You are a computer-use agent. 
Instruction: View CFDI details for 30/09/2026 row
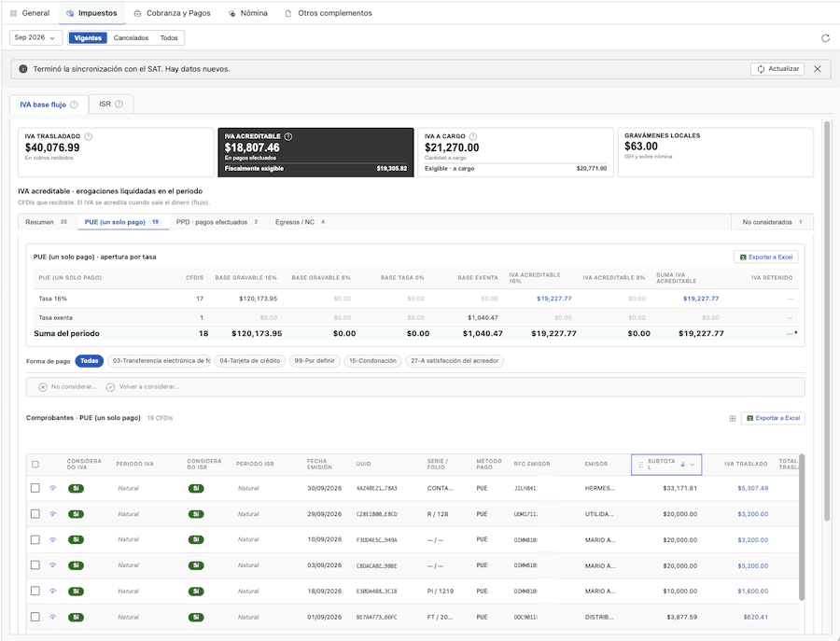52,488
